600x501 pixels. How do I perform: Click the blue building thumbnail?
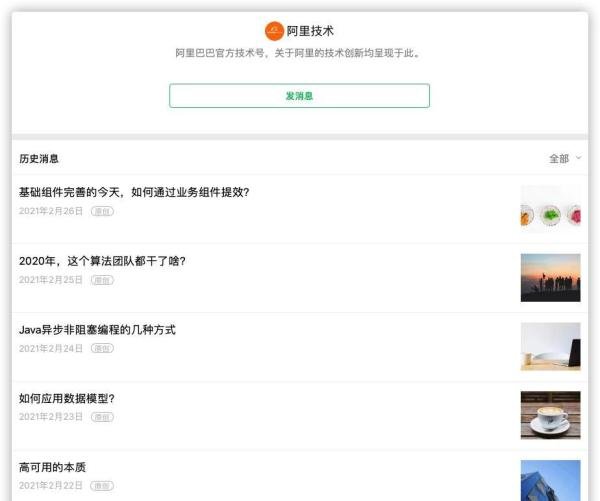(x=551, y=480)
